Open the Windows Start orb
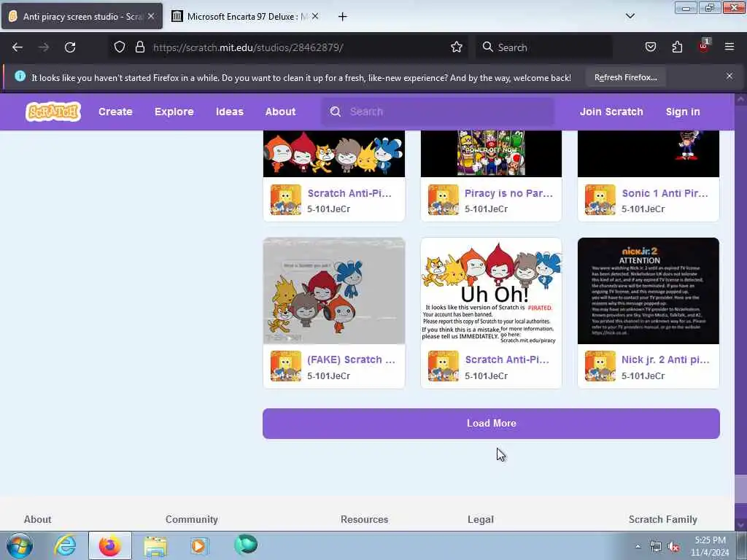 click(x=20, y=545)
